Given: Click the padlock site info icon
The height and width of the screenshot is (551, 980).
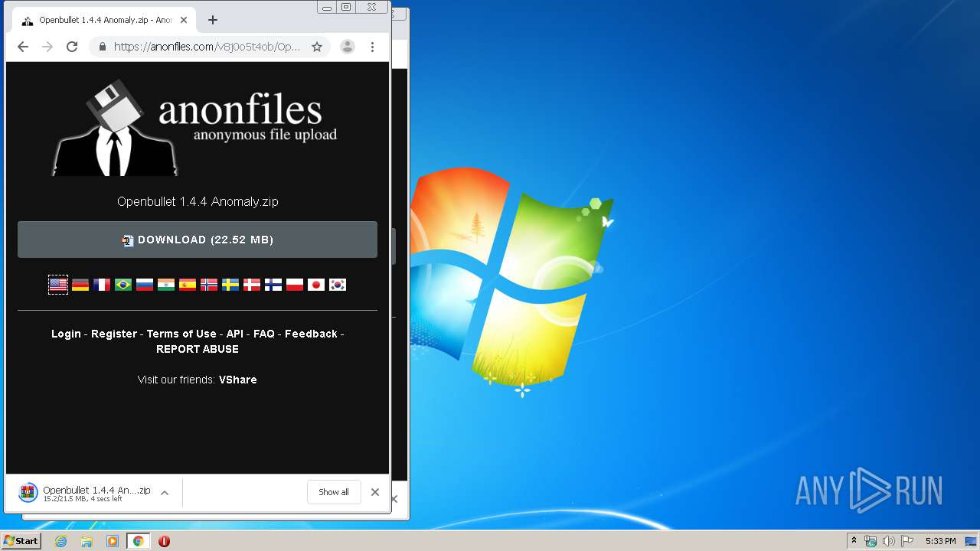Looking at the screenshot, I should [103, 47].
